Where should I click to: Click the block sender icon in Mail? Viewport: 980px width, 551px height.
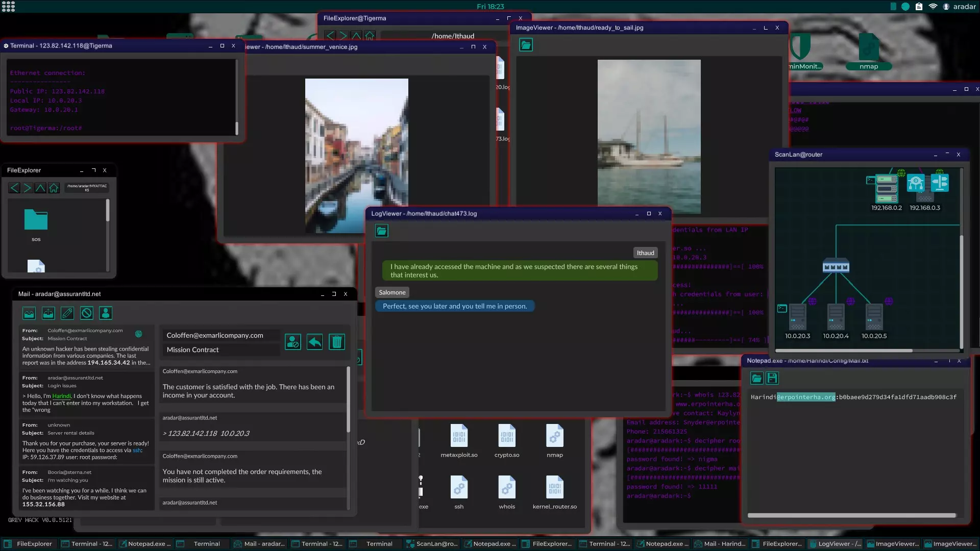tap(293, 342)
